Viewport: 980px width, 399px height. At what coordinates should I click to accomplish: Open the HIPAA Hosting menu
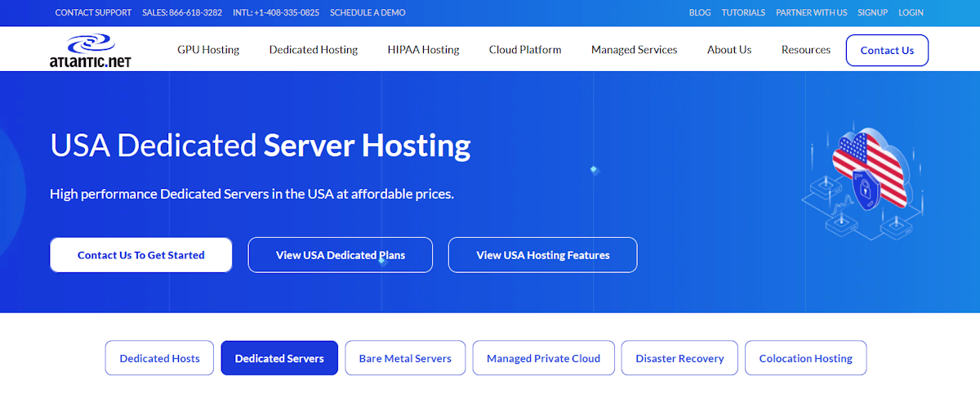tap(423, 50)
